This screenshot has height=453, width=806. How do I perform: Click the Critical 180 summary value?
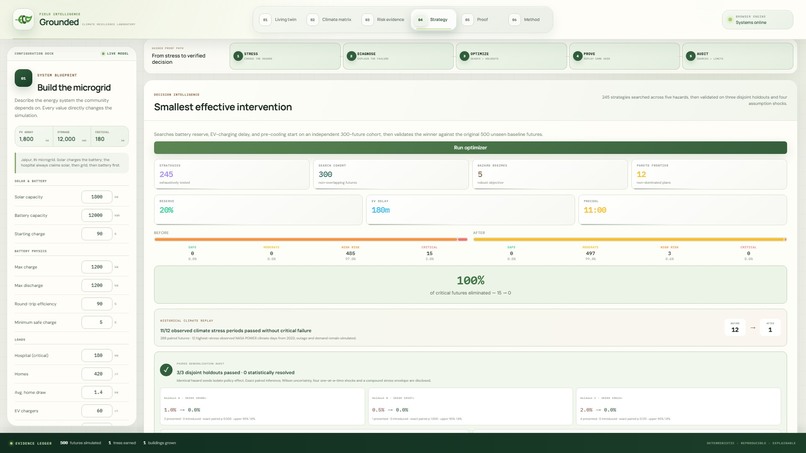(100, 139)
